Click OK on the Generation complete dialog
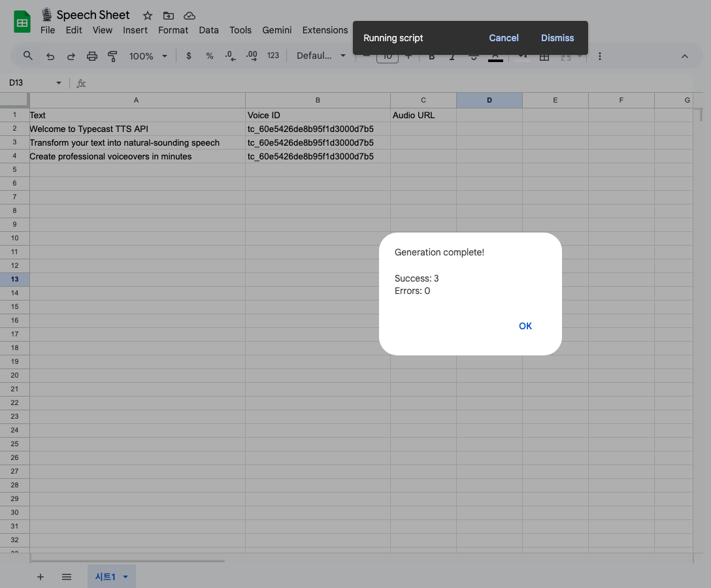The image size is (711, 588). 525,326
